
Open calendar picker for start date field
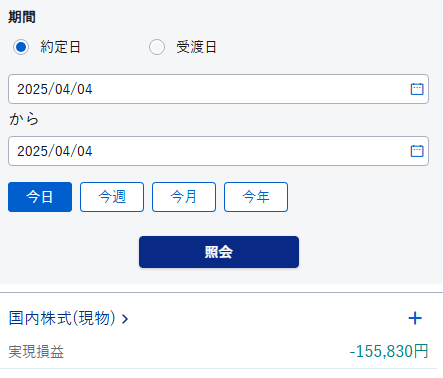[417, 89]
